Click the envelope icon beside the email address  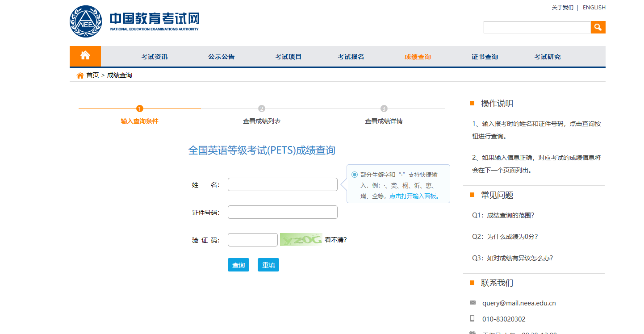pyautogui.click(x=473, y=303)
